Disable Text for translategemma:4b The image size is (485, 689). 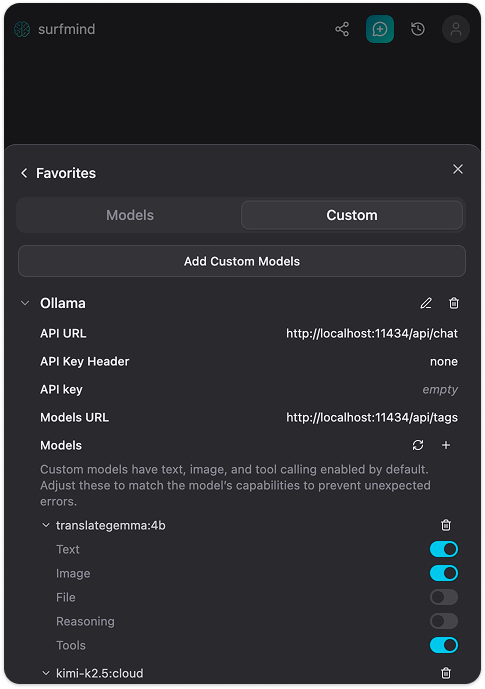pos(444,549)
